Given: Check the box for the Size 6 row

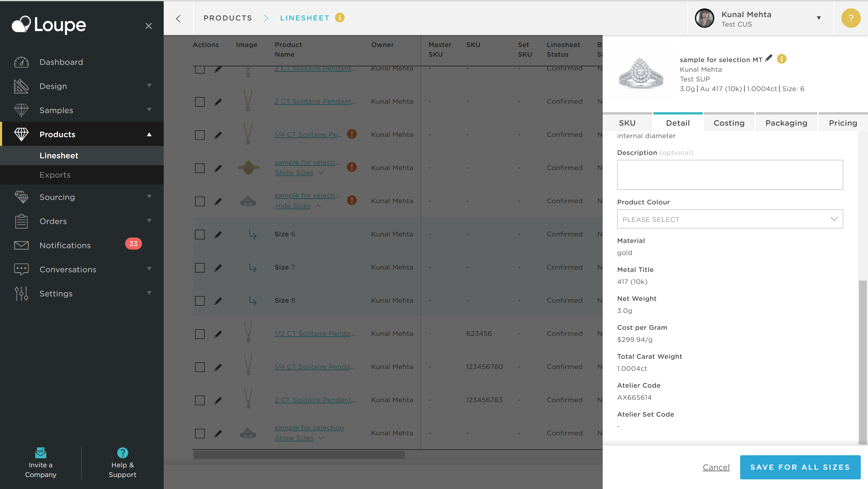Looking at the screenshot, I should (x=200, y=235).
